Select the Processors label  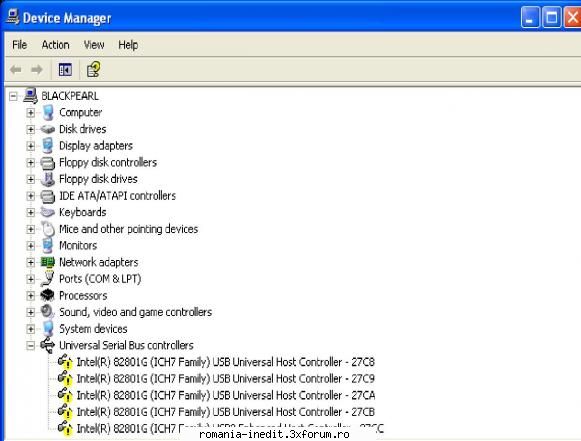point(83,296)
